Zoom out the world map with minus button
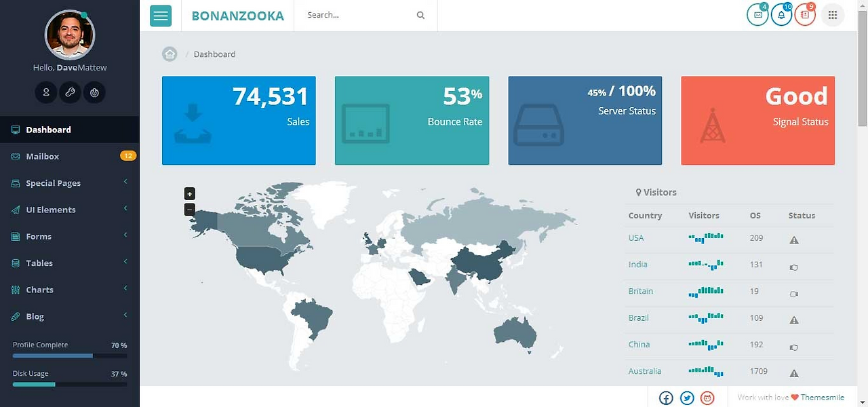Image resolution: width=868 pixels, height=407 pixels. [x=190, y=210]
